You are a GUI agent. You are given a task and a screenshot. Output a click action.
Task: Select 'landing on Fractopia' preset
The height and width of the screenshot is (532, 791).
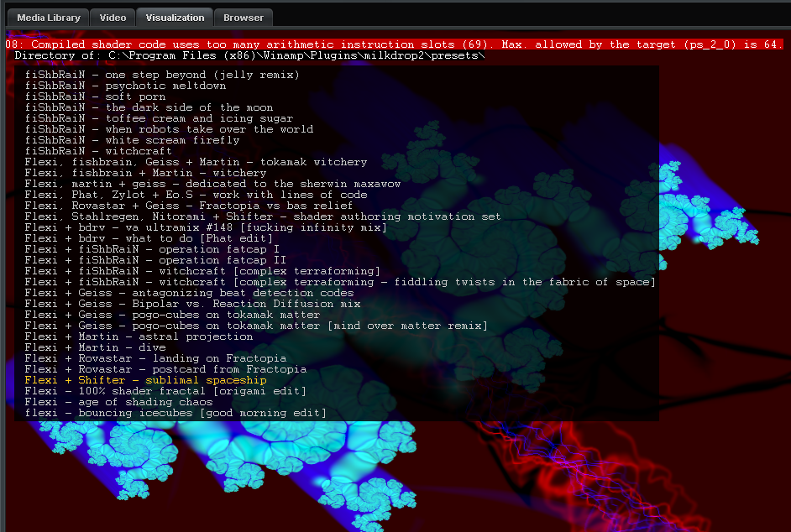pyautogui.click(x=155, y=358)
